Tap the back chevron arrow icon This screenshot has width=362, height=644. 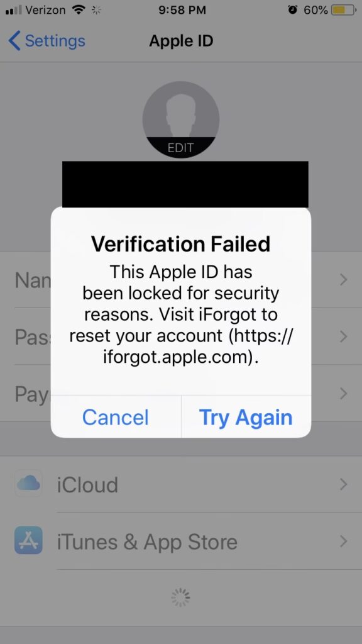point(14,41)
